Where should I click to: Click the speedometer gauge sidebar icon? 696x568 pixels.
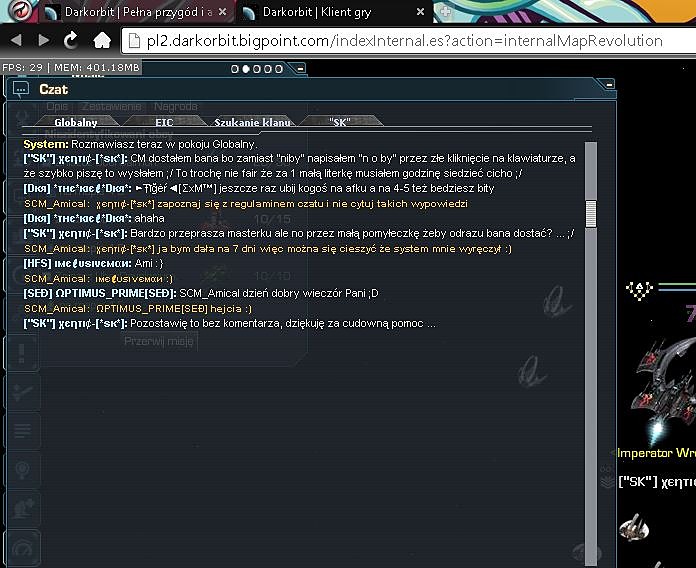tap(23, 548)
